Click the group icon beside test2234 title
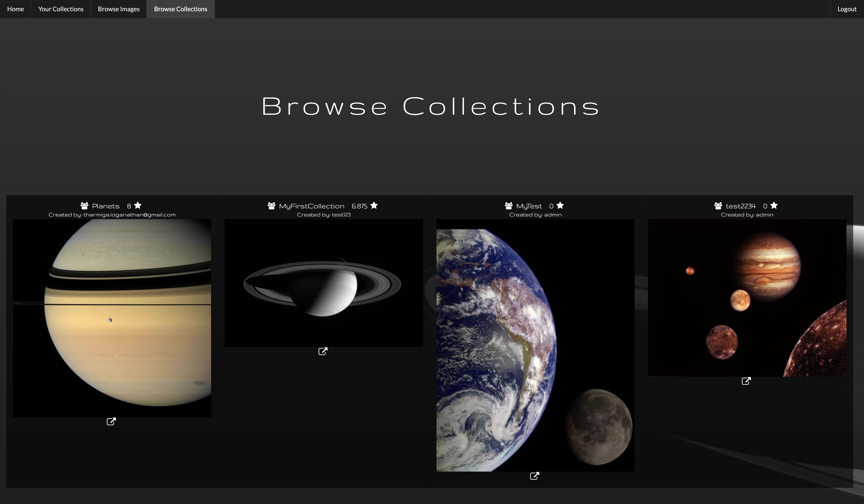This screenshot has height=504, width=864. (718, 206)
